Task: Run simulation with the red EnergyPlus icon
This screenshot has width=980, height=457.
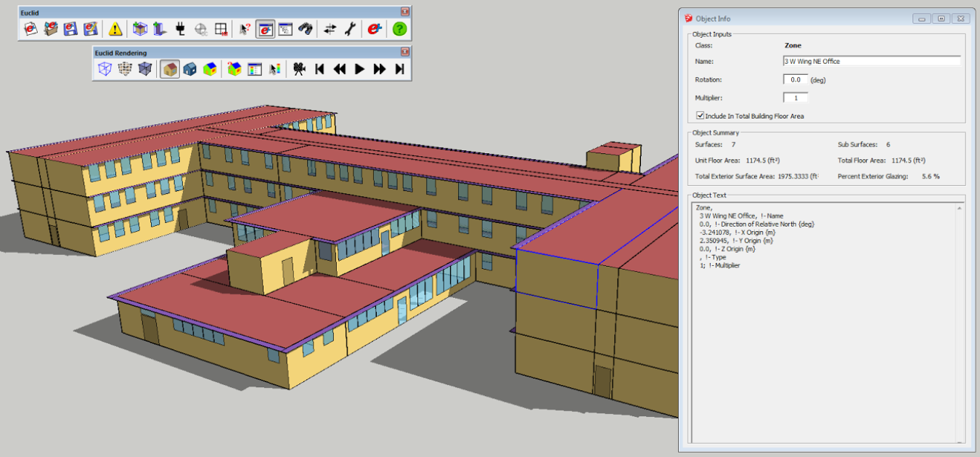Action: [x=375, y=29]
